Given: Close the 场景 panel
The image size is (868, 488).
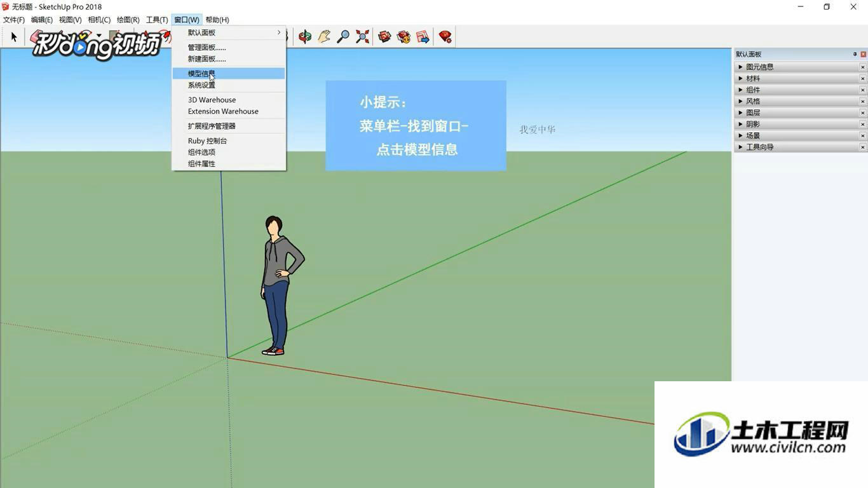Looking at the screenshot, I should (863, 135).
